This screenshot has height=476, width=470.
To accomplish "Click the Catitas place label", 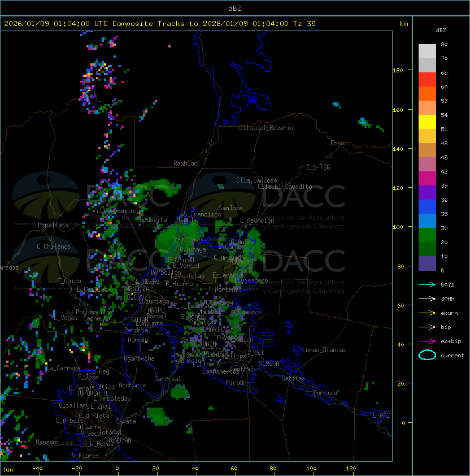I will (293, 378).
